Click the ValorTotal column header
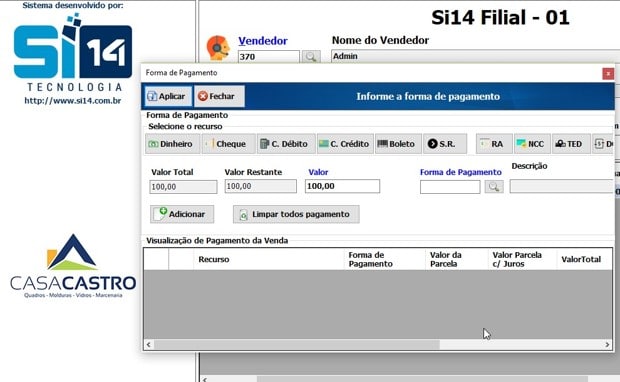The width and height of the screenshot is (620, 382). pyautogui.click(x=584, y=259)
